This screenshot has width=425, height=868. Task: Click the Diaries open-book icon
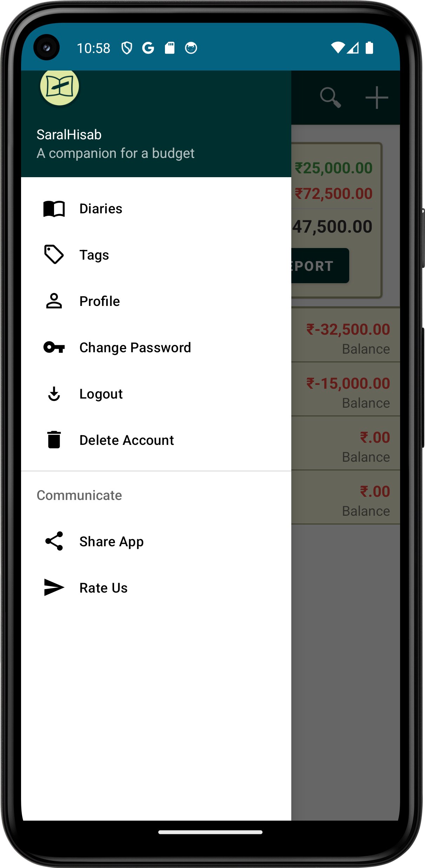pyautogui.click(x=54, y=209)
